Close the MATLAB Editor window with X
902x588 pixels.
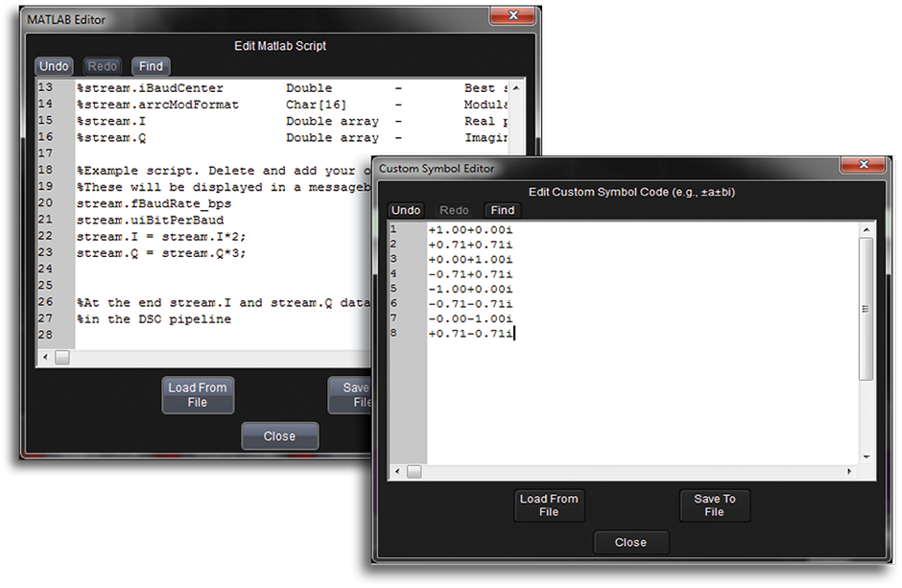click(512, 17)
